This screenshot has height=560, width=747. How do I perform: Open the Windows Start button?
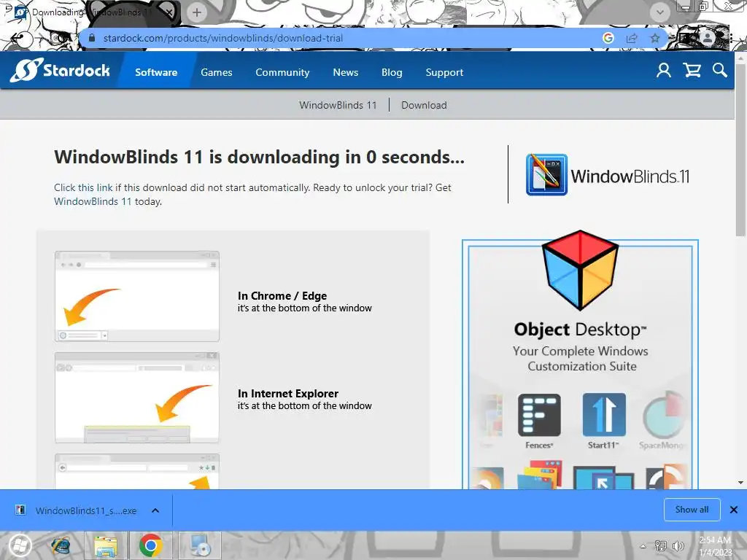[20, 545]
